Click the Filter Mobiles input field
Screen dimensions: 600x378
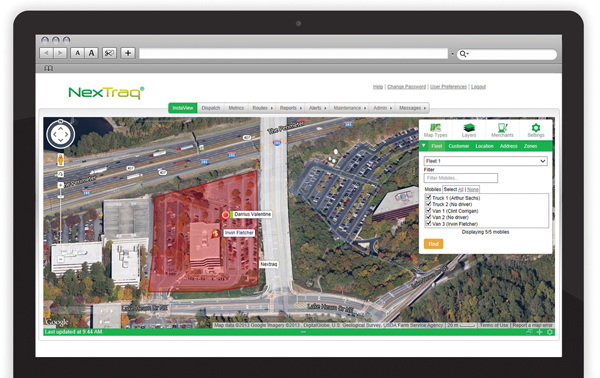click(461, 178)
